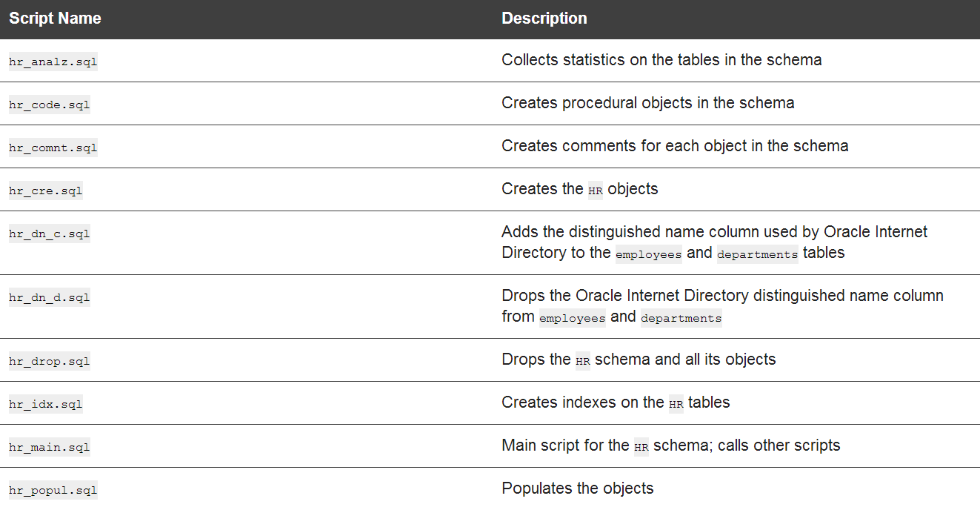Viewport: 980px width, 510px height.
Task: Click 'departments' code word in hr_dn_d row
Action: (x=681, y=317)
